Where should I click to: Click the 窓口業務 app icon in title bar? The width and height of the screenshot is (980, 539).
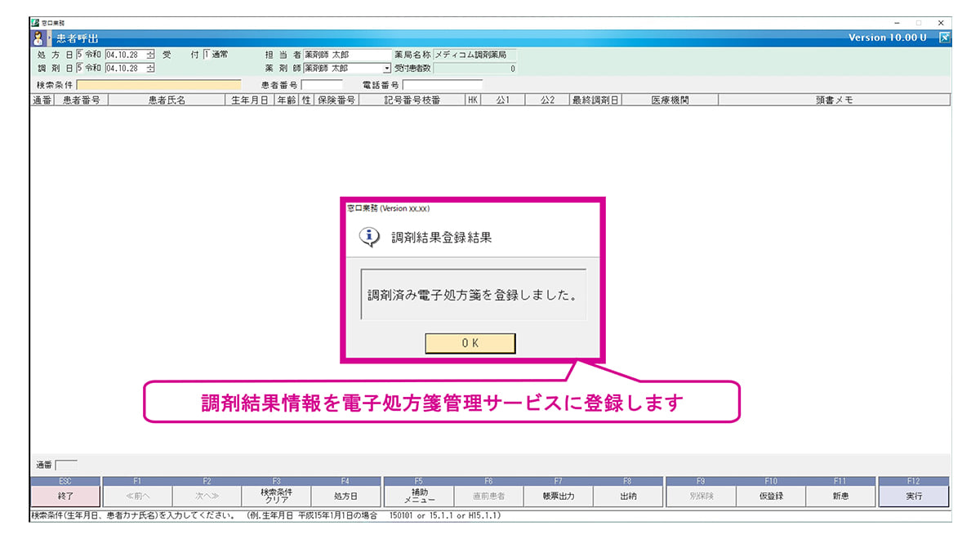tap(34, 23)
